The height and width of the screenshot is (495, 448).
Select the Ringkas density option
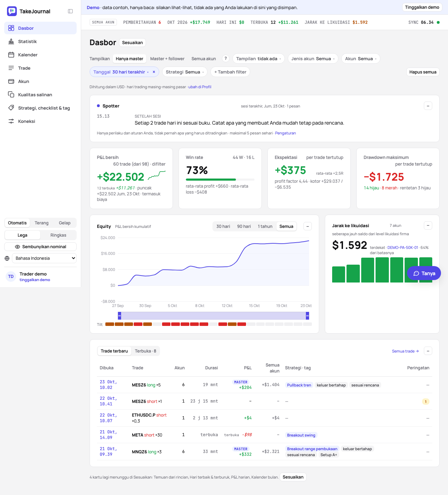[x=58, y=235]
